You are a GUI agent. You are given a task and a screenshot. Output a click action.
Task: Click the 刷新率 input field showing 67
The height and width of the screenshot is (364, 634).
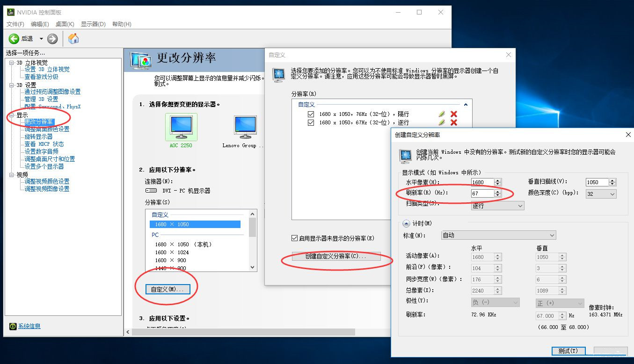point(482,193)
